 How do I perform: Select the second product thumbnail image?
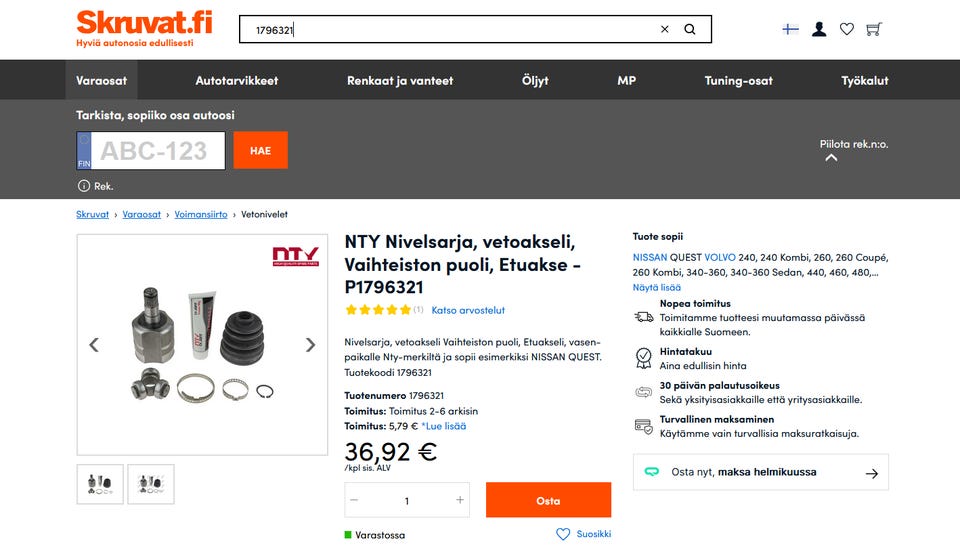(x=151, y=484)
